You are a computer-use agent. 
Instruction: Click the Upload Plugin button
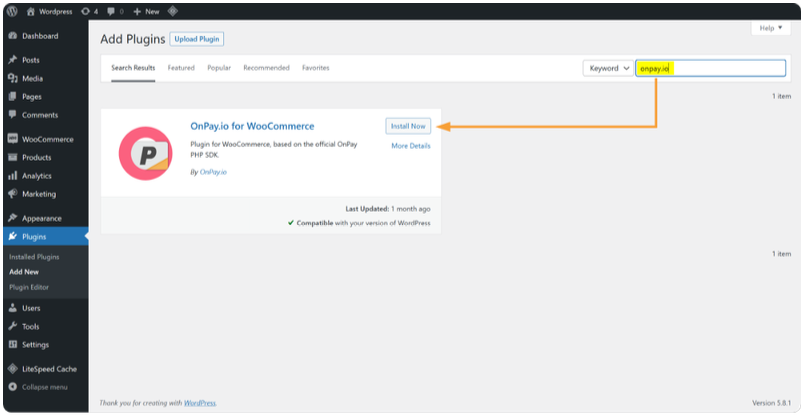click(196, 39)
